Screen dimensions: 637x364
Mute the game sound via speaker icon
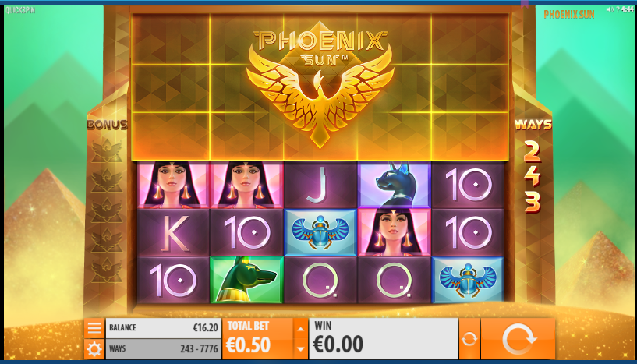(x=610, y=9)
